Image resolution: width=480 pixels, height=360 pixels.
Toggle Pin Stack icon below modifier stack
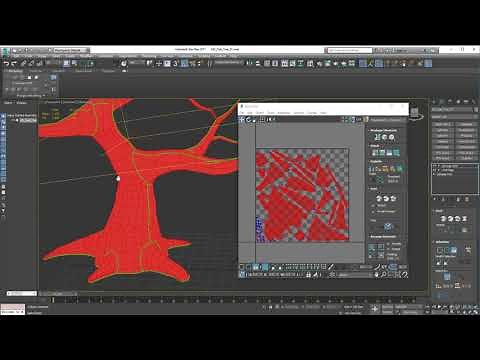coord(435,199)
